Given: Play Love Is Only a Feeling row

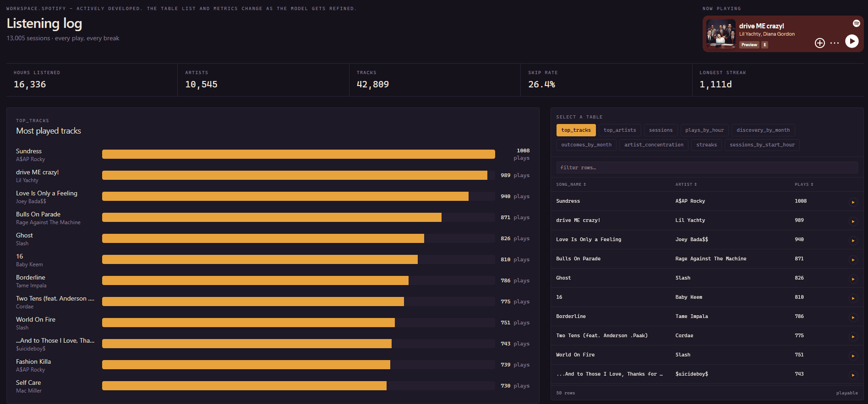Looking at the screenshot, I should [853, 241].
